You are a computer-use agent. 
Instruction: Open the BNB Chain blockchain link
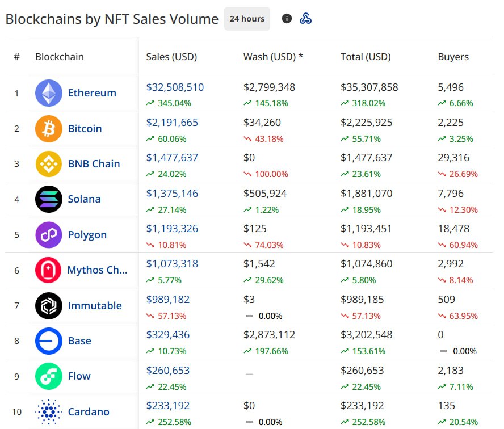click(x=94, y=164)
